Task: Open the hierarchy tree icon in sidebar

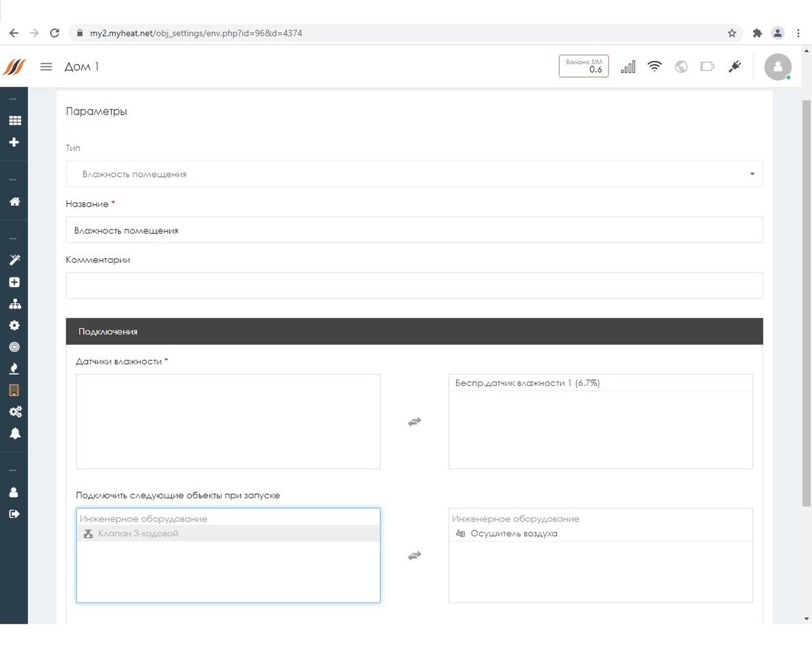Action: pyautogui.click(x=14, y=303)
